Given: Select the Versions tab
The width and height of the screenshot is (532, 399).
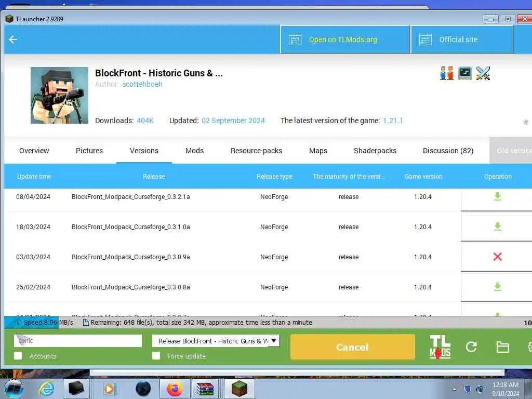Looking at the screenshot, I should (144, 151).
